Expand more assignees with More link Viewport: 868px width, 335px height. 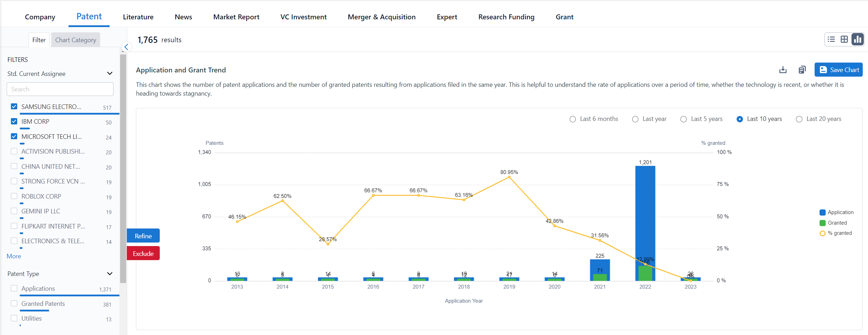click(14, 256)
